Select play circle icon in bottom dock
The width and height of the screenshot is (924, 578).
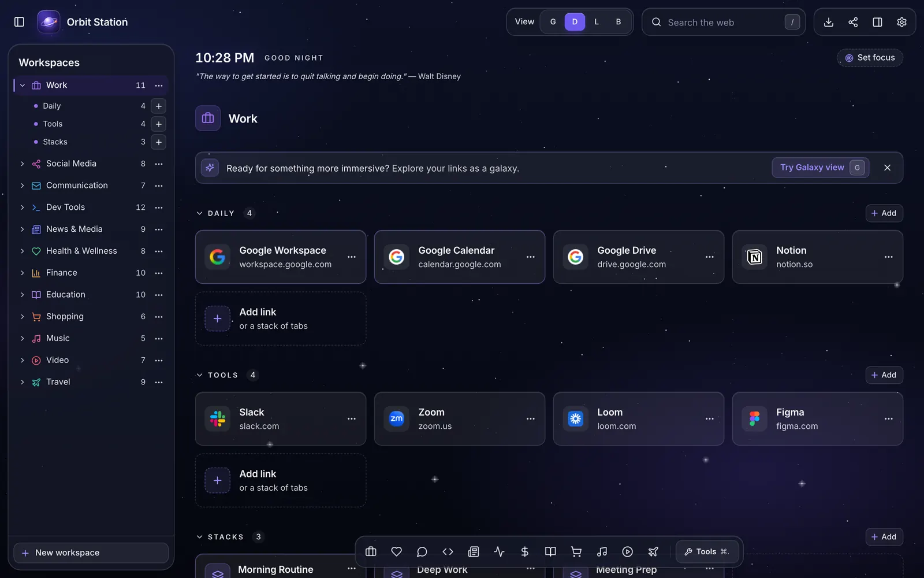tap(628, 552)
